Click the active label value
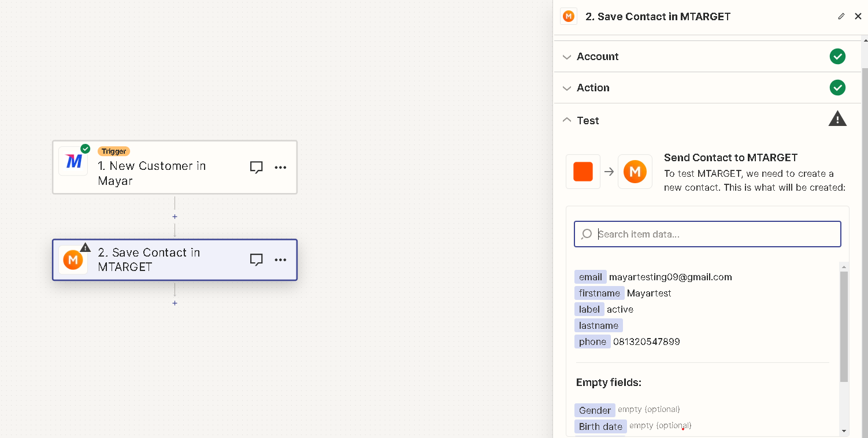 620,309
